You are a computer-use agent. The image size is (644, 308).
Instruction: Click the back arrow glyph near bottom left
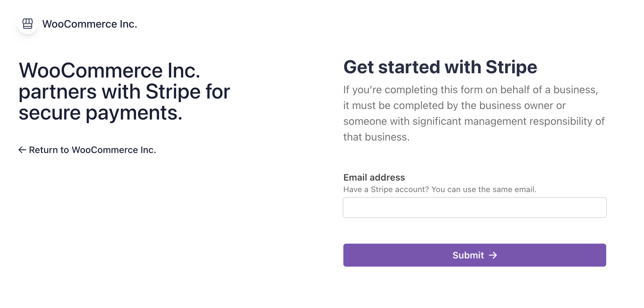[22, 150]
